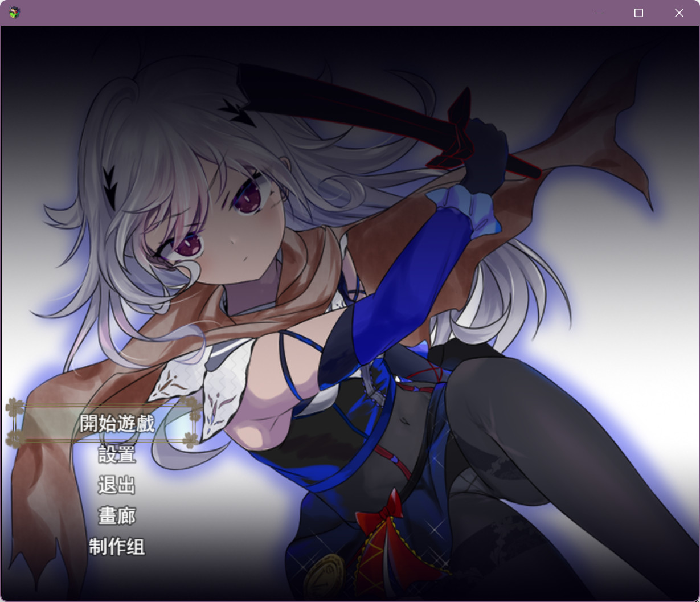Image resolution: width=700 pixels, height=602 pixels.
Task: Maximize the game window
Action: click(638, 13)
